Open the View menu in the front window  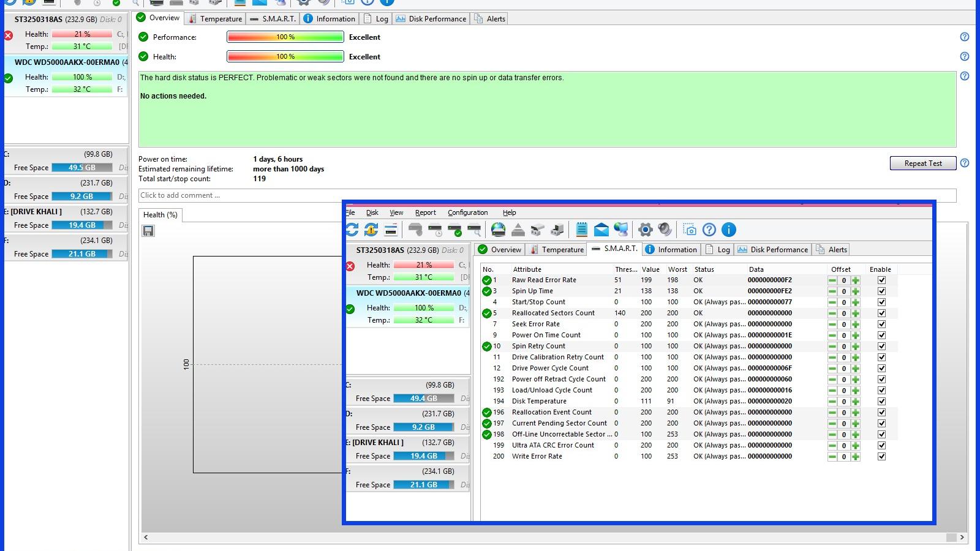(x=396, y=212)
